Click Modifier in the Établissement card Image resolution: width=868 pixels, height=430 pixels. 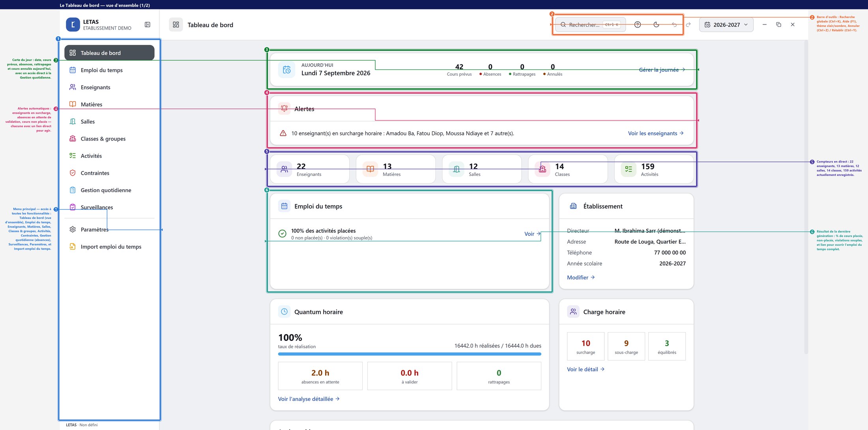point(581,277)
